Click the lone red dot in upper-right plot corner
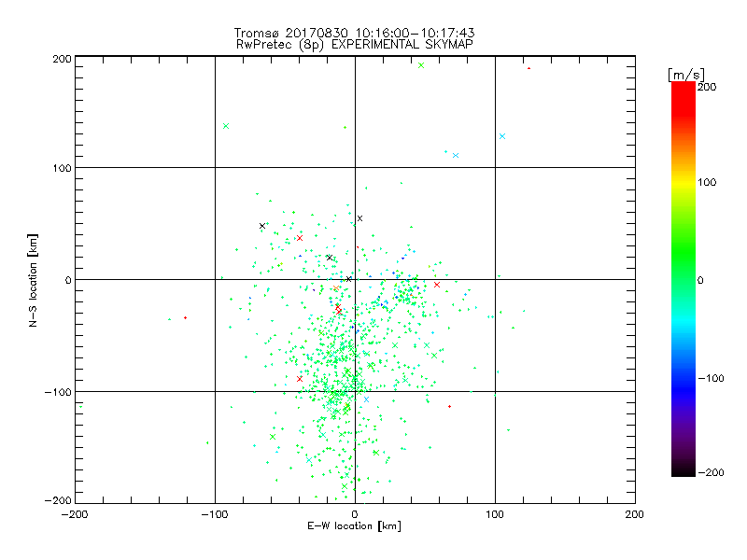The height and width of the screenshot is (560, 747). pos(529,68)
